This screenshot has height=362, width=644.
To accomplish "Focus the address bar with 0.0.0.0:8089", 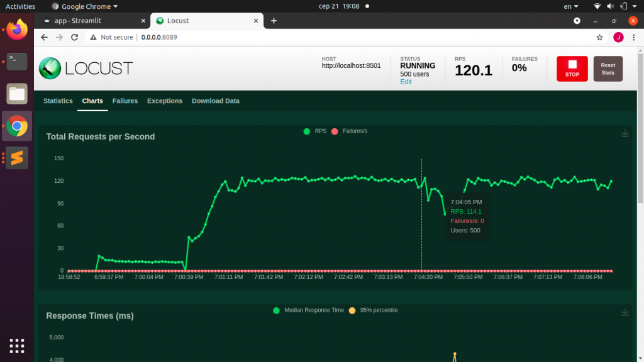I will click(x=159, y=37).
